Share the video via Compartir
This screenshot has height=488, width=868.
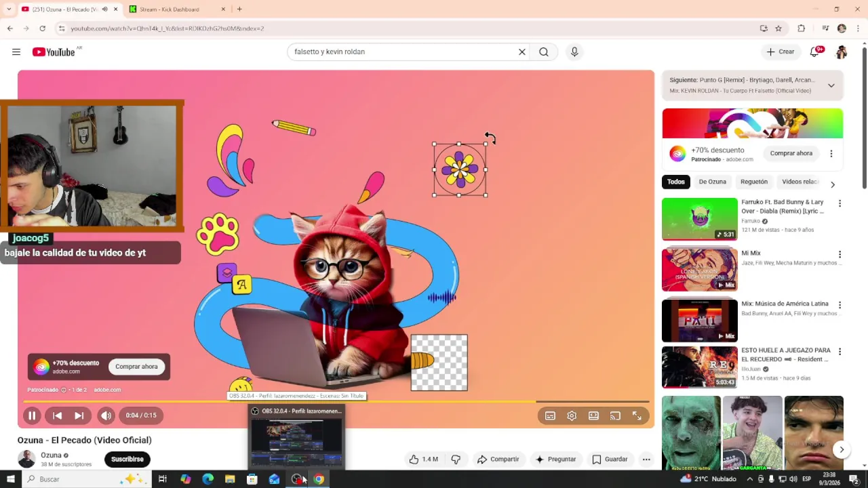(x=498, y=459)
